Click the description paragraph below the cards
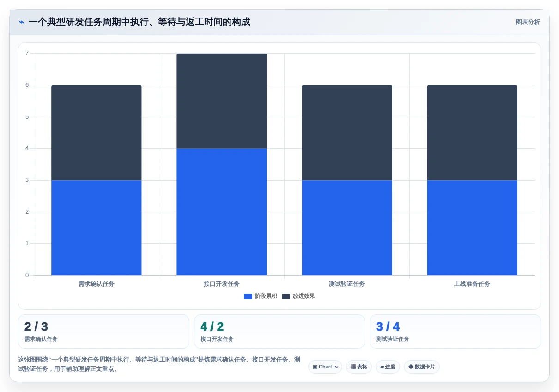The width and height of the screenshot is (559, 392). [x=160, y=364]
